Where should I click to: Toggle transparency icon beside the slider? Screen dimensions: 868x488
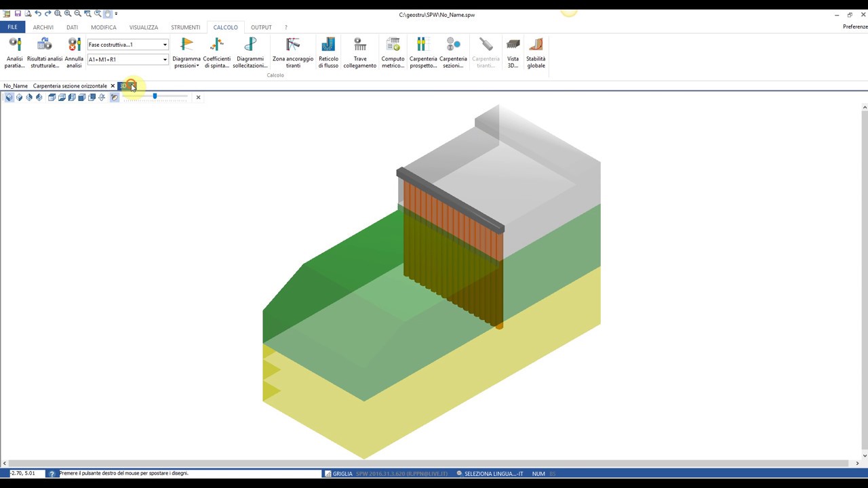(115, 98)
